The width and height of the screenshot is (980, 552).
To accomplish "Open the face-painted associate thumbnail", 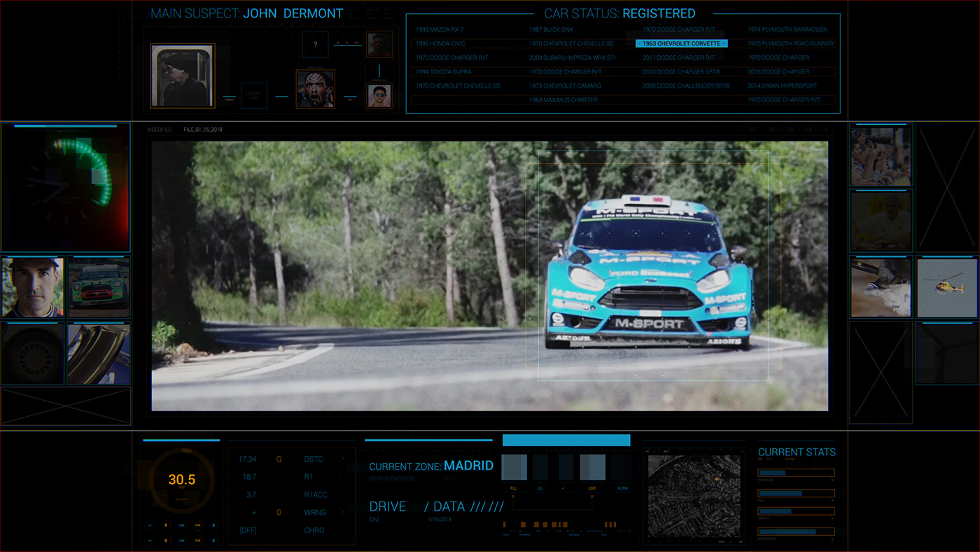I will point(315,89).
